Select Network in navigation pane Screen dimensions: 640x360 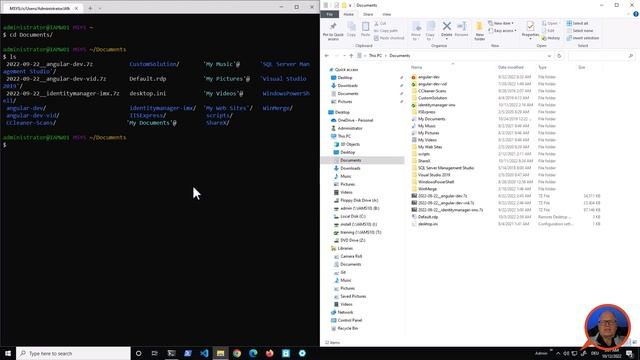tap(345, 312)
